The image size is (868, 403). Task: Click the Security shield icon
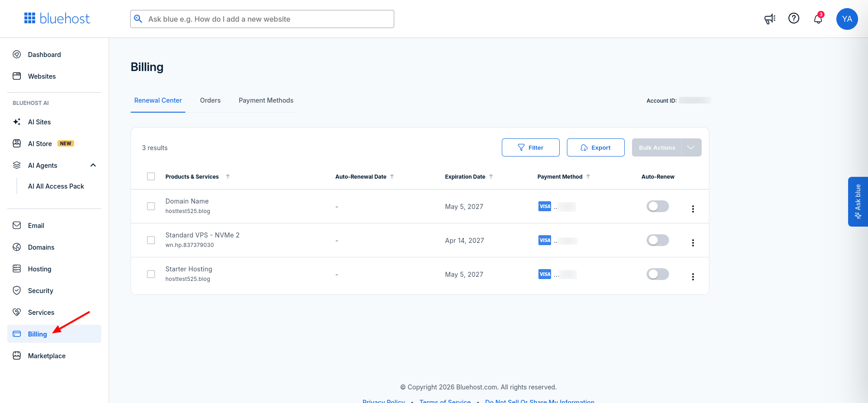(x=17, y=290)
